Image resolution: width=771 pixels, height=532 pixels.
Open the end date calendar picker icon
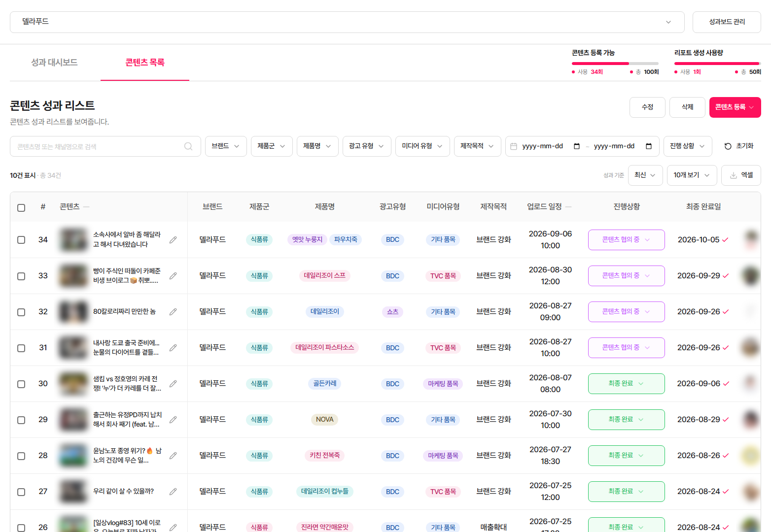649,146
